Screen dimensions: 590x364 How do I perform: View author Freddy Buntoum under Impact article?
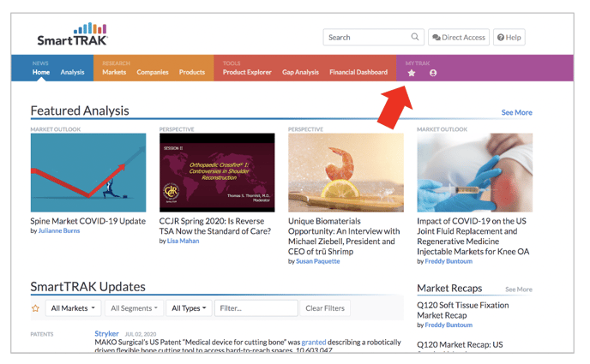click(449, 261)
